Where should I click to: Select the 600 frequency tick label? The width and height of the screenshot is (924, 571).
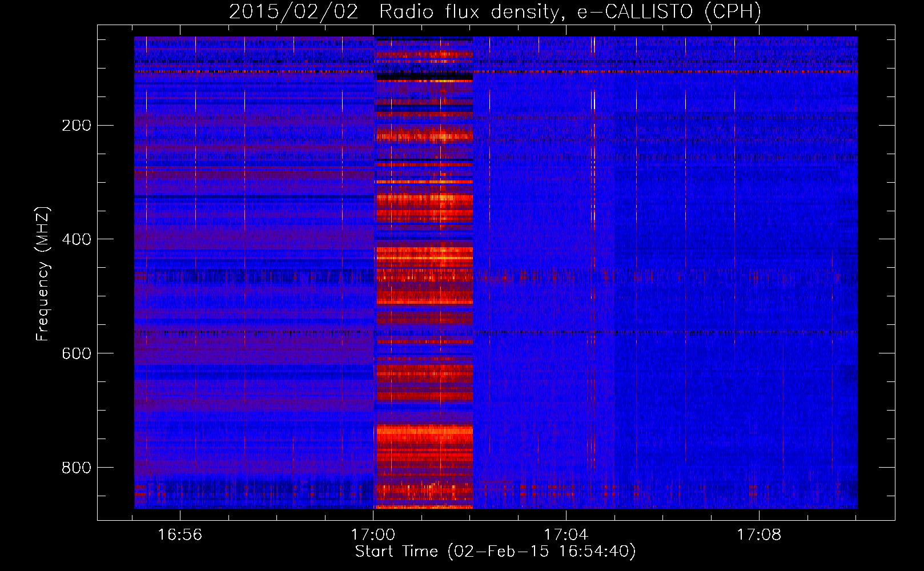77,353
